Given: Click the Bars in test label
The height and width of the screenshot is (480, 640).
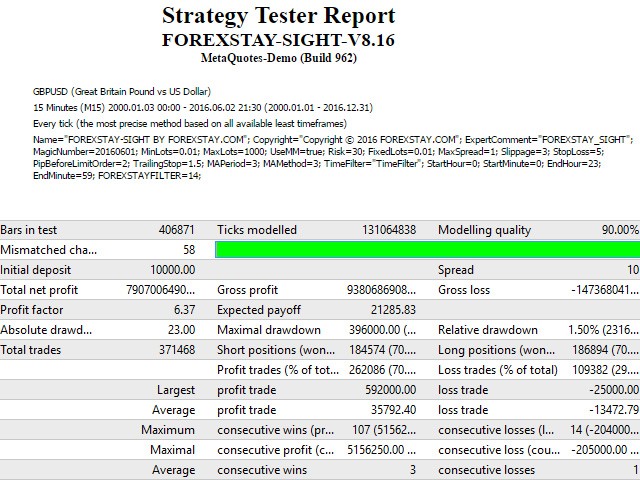Looking at the screenshot, I should 29,230.
